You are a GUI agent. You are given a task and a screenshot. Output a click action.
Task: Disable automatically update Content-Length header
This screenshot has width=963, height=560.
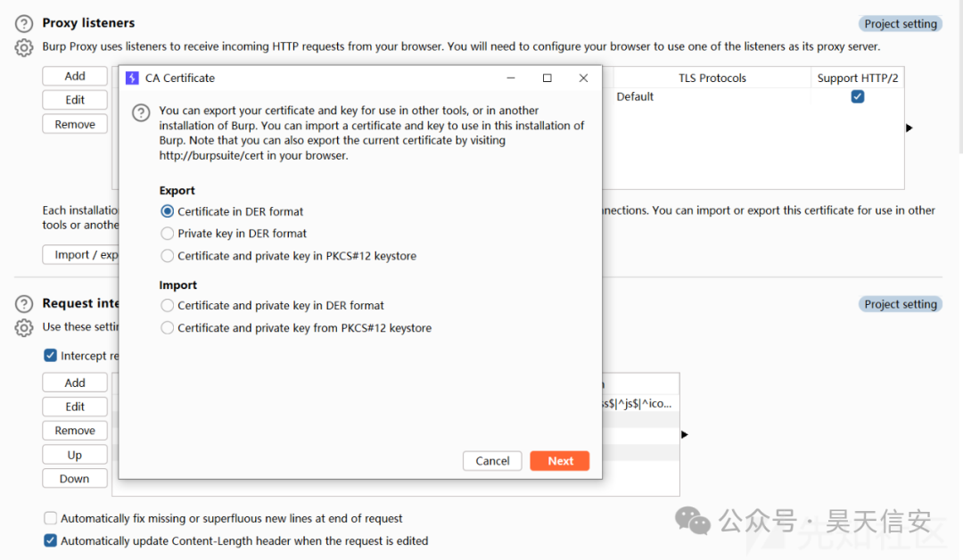pos(50,541)
